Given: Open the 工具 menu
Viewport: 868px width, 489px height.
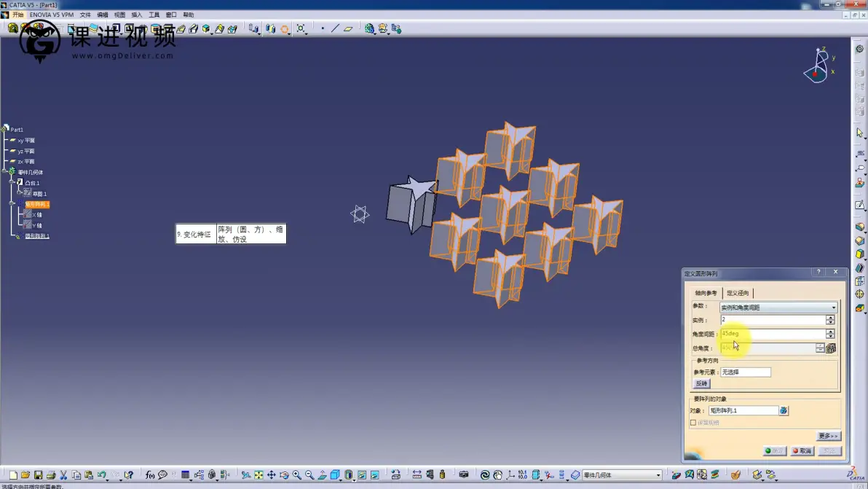Looking at the screenshot, I should 154,15.
